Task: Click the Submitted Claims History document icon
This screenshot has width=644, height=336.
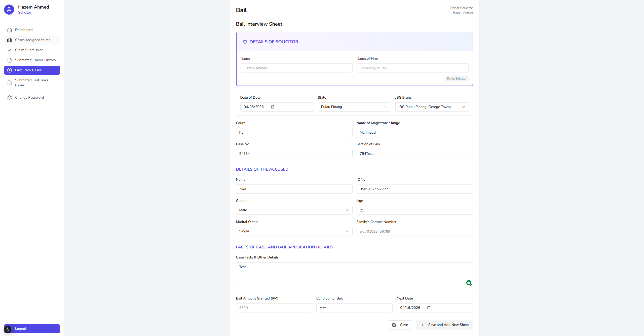Action: coord(10,60)
